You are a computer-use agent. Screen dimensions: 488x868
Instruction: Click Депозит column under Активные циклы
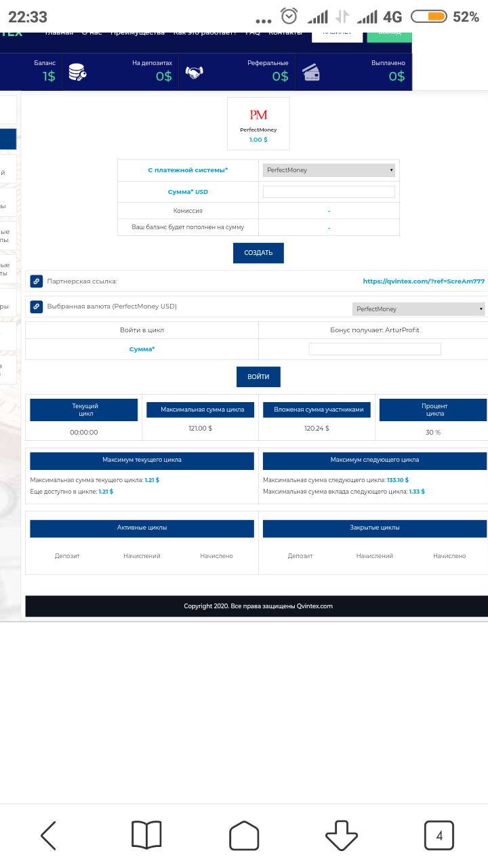(67, 556)
